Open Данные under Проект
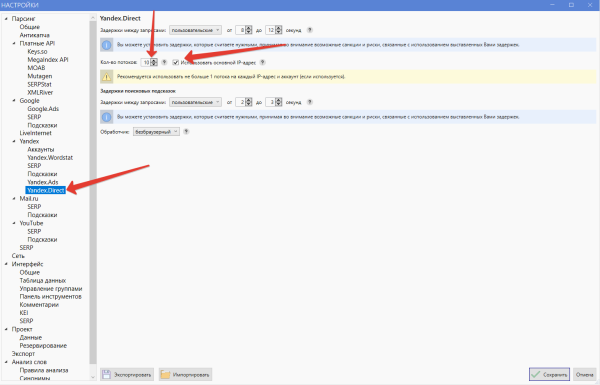600x385 pixels. (x=31, y=337)
